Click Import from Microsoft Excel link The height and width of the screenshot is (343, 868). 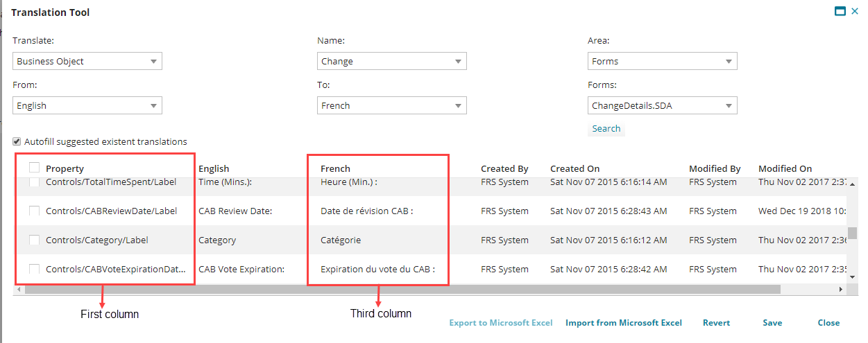pos(623,323)
